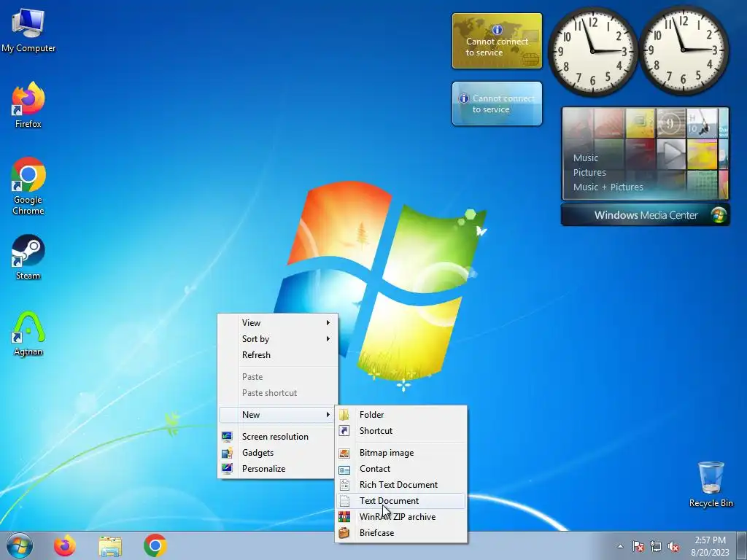Select the Agtnan desktop shortcut

click(x=28, y=333)
